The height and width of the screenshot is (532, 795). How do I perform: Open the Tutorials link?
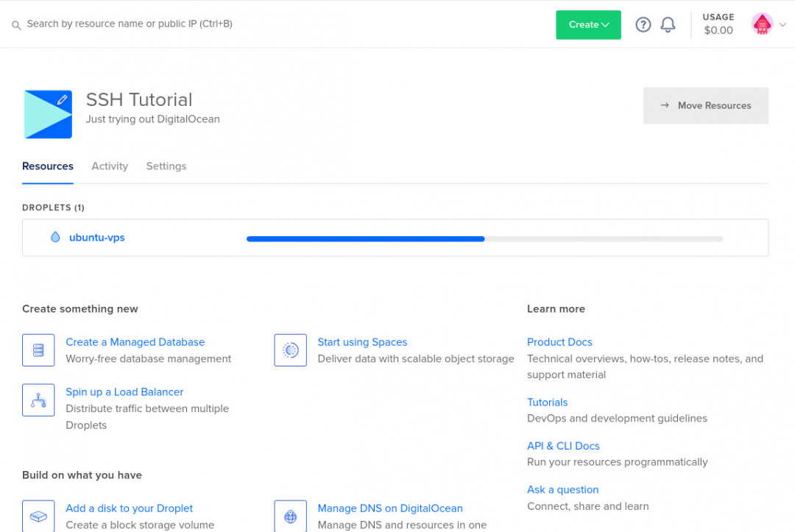tap(547, 402)
